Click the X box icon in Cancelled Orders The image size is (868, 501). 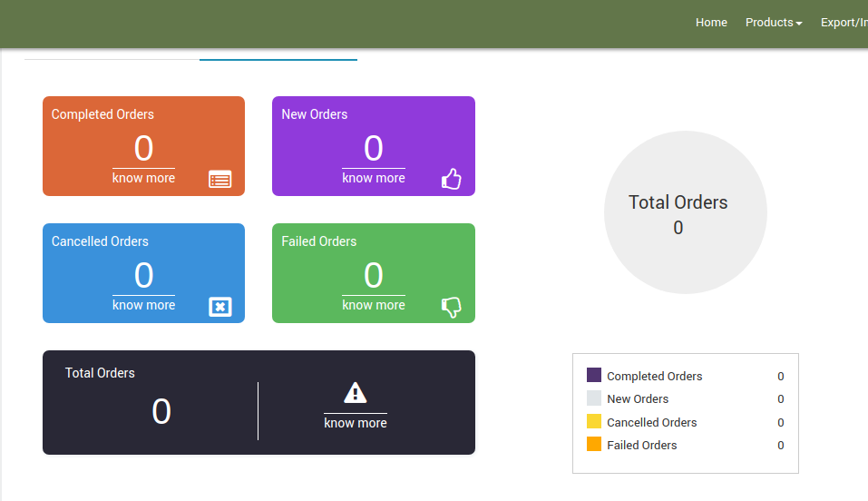pos(219,307)
